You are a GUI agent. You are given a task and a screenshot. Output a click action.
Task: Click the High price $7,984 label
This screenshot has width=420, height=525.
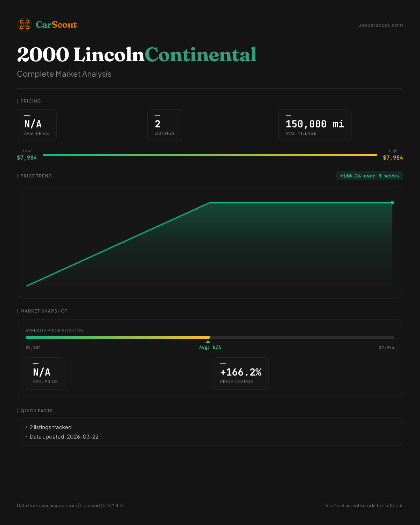pos(393,157)
